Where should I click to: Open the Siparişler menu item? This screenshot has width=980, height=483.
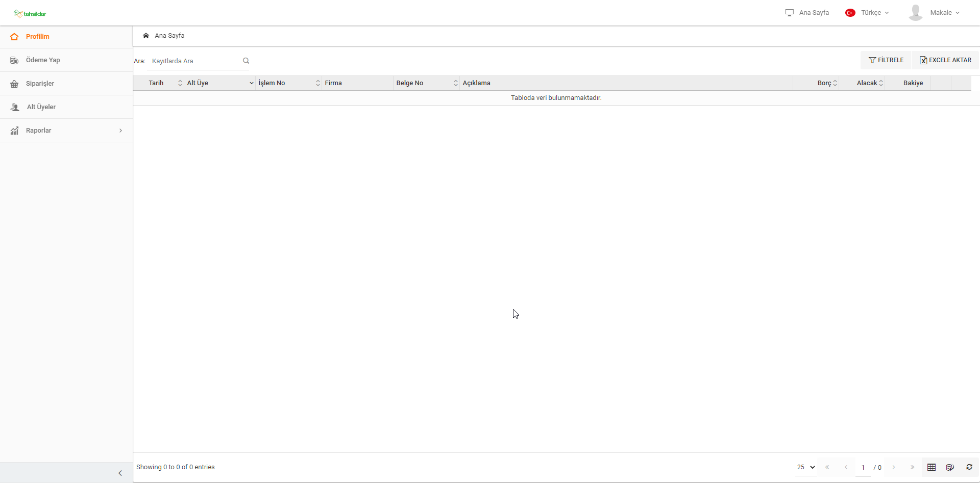[66, 84]
